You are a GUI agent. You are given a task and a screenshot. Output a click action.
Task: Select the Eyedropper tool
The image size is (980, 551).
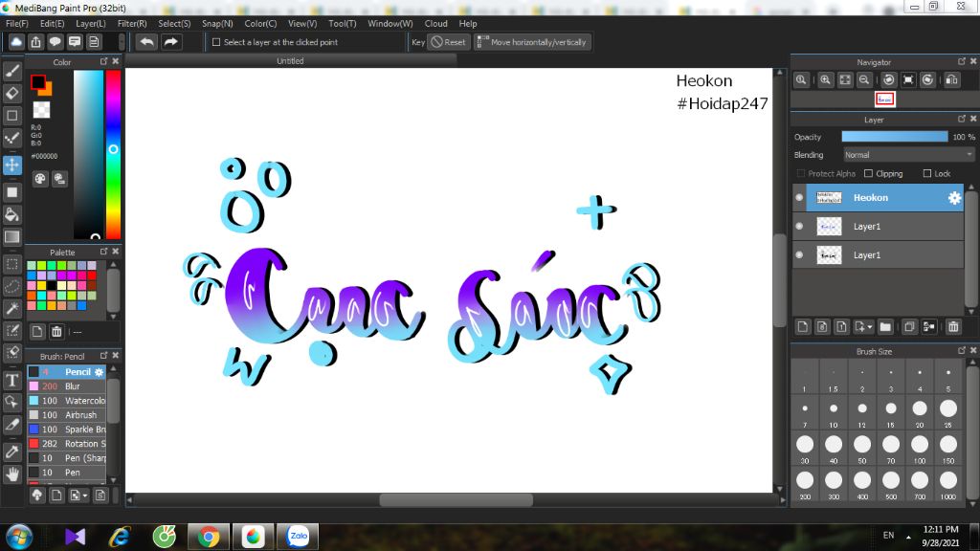tap(11, 452)
